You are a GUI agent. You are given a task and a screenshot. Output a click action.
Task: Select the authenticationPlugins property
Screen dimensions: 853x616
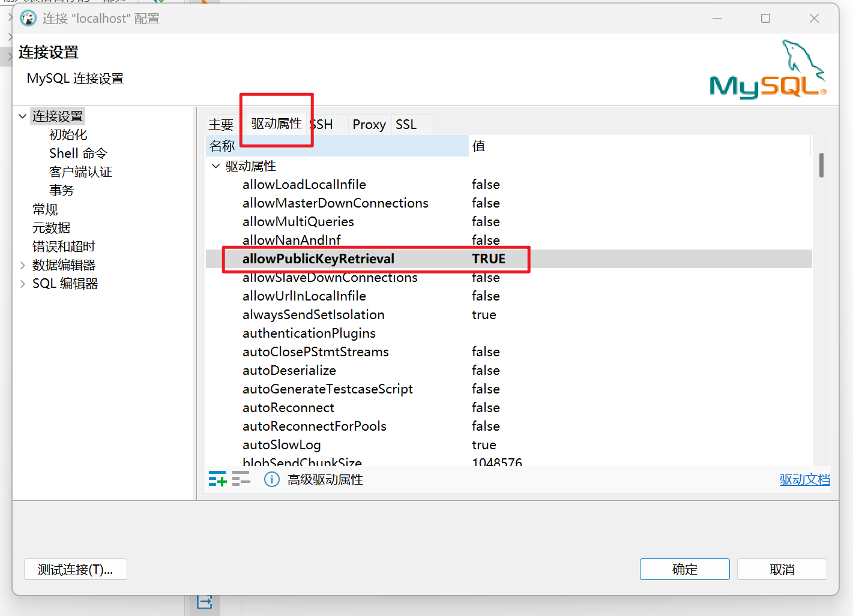(x=309, y=333)
